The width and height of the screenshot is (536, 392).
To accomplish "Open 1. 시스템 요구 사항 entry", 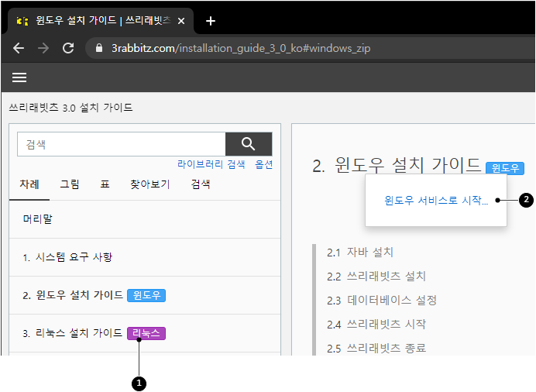I will click(145, 257).
